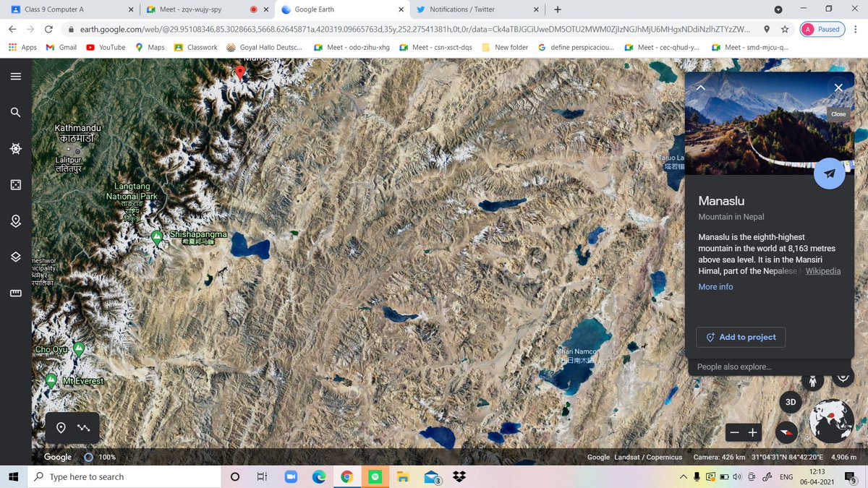Open the Chrome three-dot menu
Image resolution: width=868 pixels, height=488 pixels.
pos(855,30)
